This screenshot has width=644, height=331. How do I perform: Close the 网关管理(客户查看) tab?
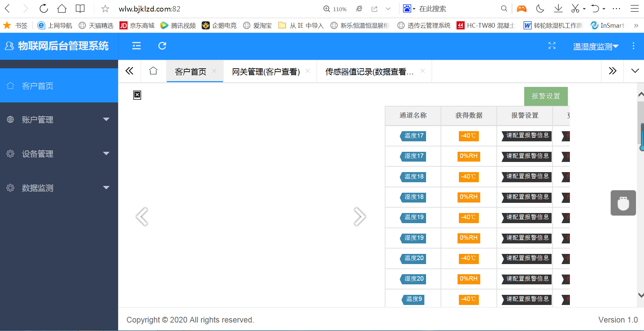tap(308, 71)
